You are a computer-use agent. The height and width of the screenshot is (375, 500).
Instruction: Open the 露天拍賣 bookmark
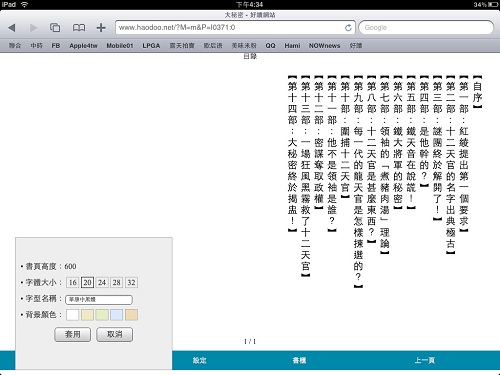pyautogui.click(x=182, y=46)
